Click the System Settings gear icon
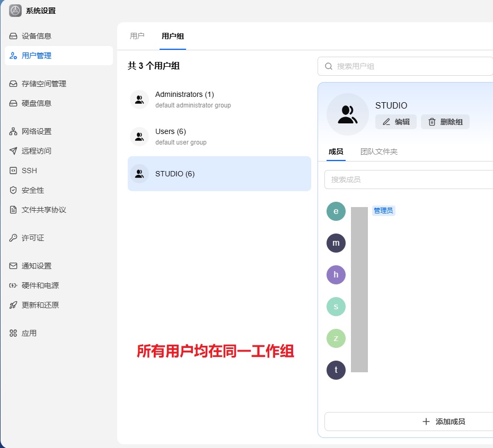Viewport: 493px width, 448px height. coord(15,11)
